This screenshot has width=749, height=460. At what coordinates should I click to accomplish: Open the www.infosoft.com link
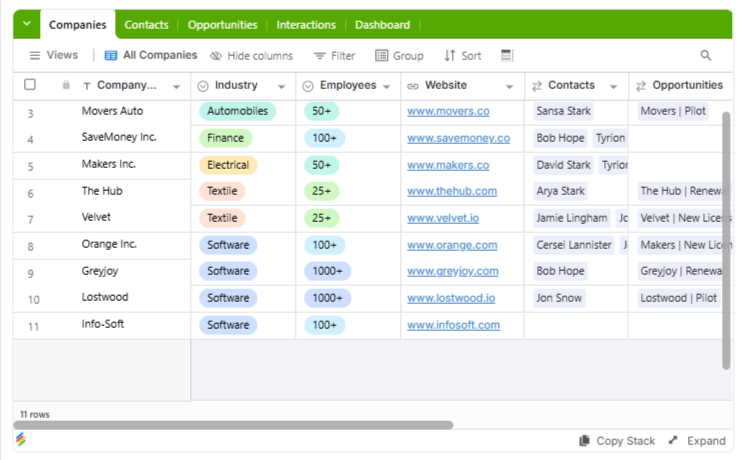453,325
